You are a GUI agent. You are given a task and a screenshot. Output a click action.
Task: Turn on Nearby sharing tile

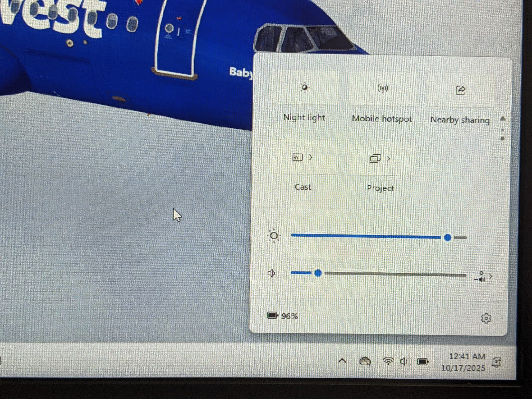click(x=460, y=90)
